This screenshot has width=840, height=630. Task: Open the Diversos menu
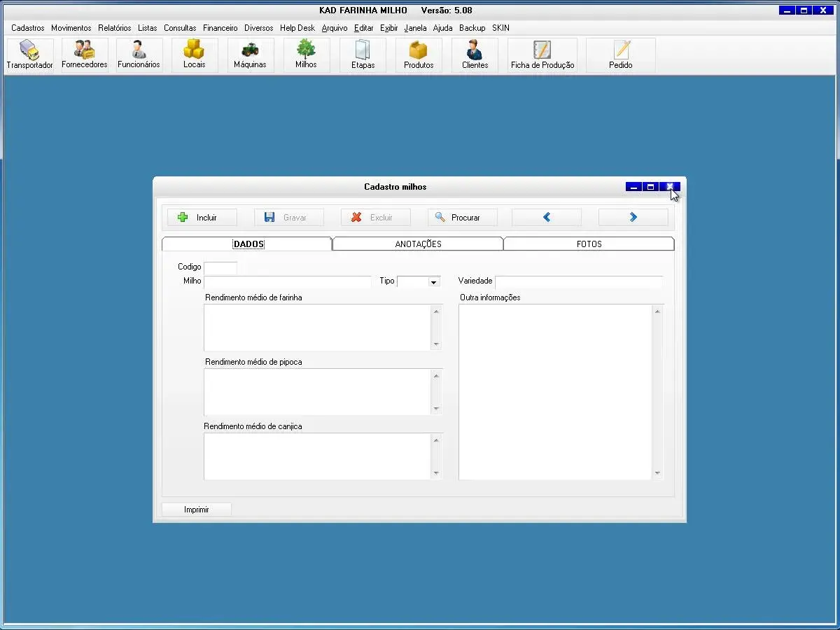point(259,28)
